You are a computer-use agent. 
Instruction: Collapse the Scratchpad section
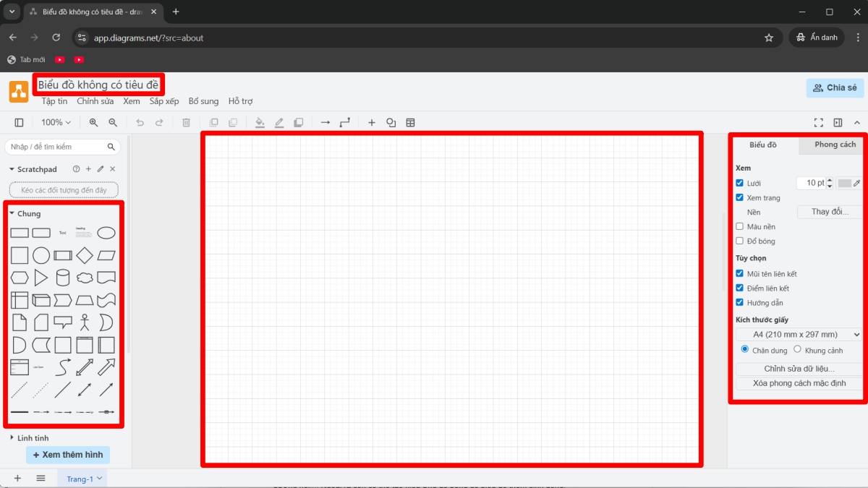coord(33,169)
